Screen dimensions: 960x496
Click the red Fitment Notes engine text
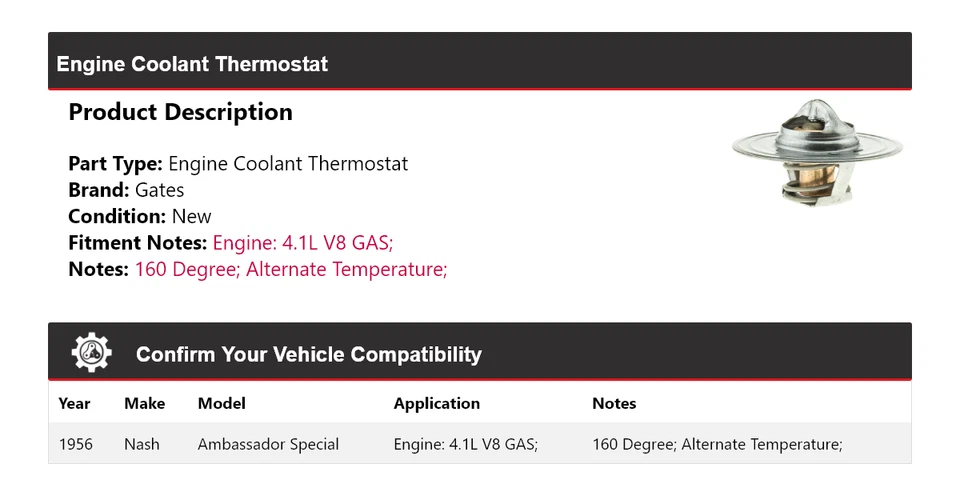click(310, 242)
